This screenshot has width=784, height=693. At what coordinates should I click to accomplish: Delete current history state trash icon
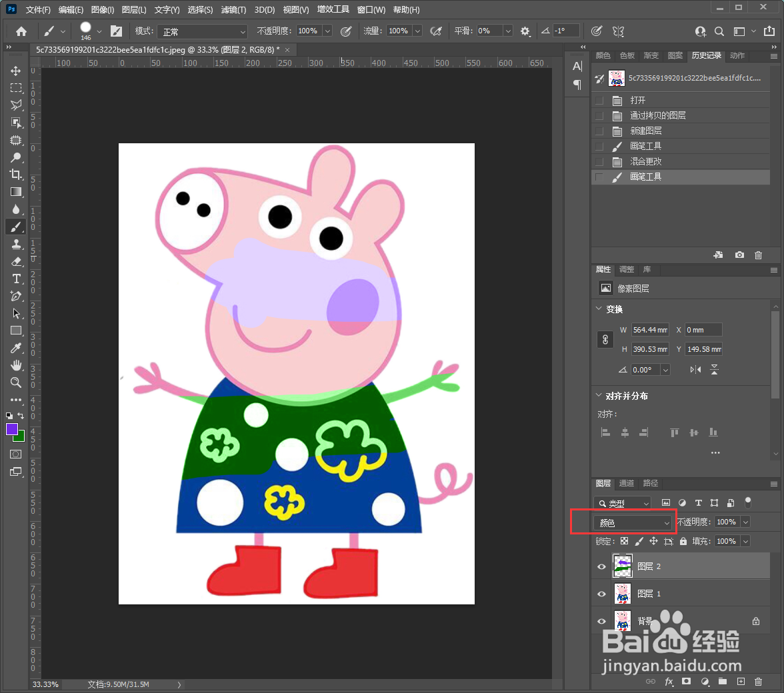[x=758, y=255]
